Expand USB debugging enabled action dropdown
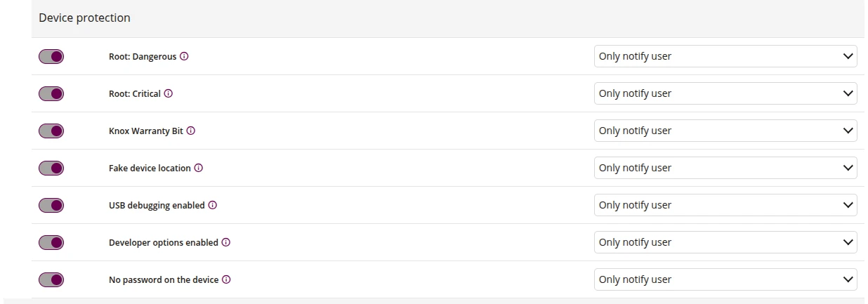Screen dimensions: 868x304 [x=725, y=205]
